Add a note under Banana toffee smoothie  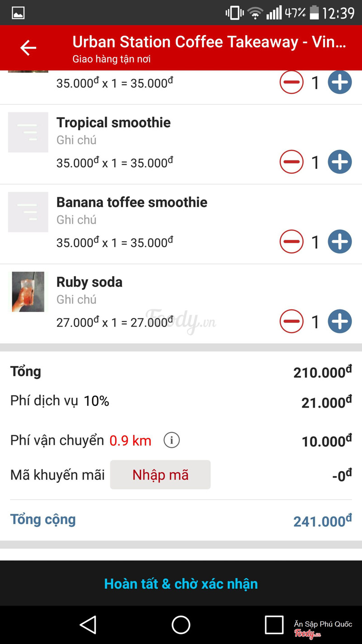point(76,220)
